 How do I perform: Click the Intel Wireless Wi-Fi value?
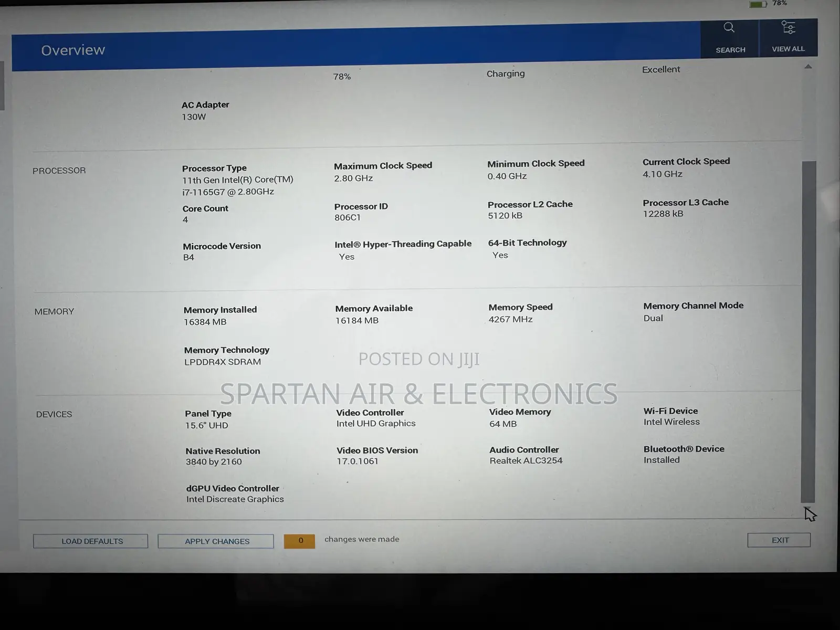point(671,422)
